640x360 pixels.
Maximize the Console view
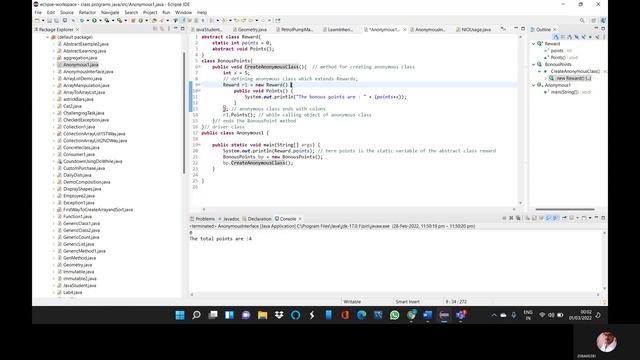603,218
